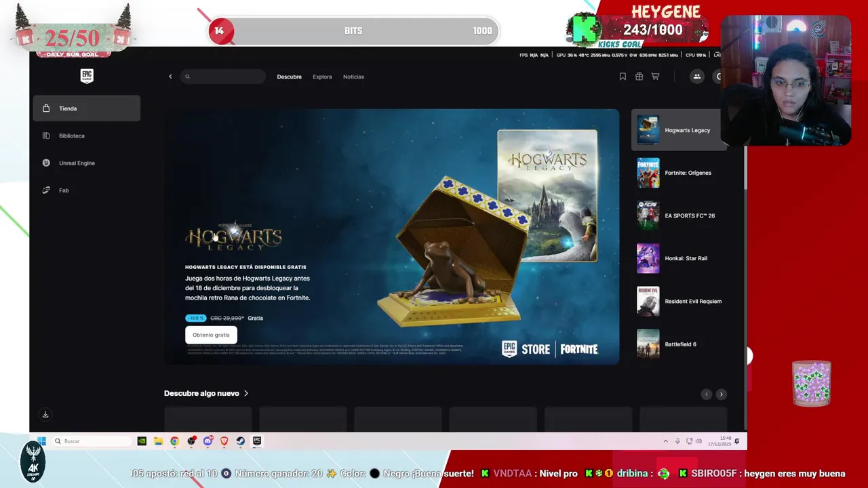Open the friends icon
This screenshot has height=488, width=868.
[x=696, y=77]
